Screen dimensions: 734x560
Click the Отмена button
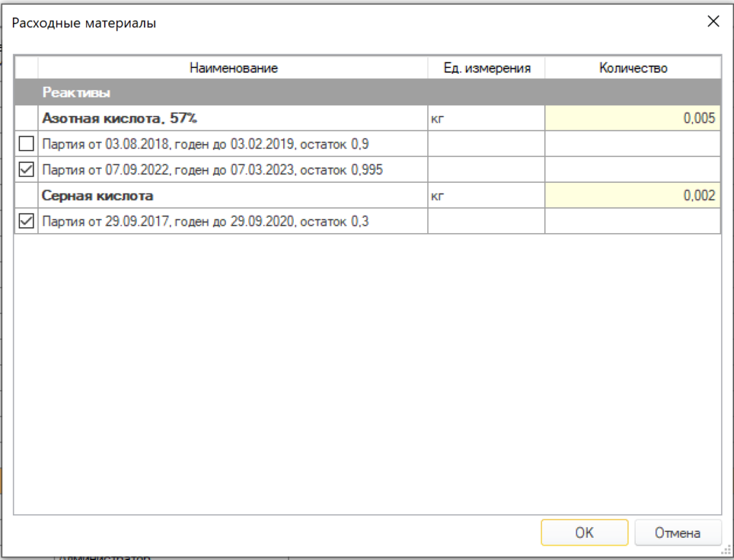677,533
